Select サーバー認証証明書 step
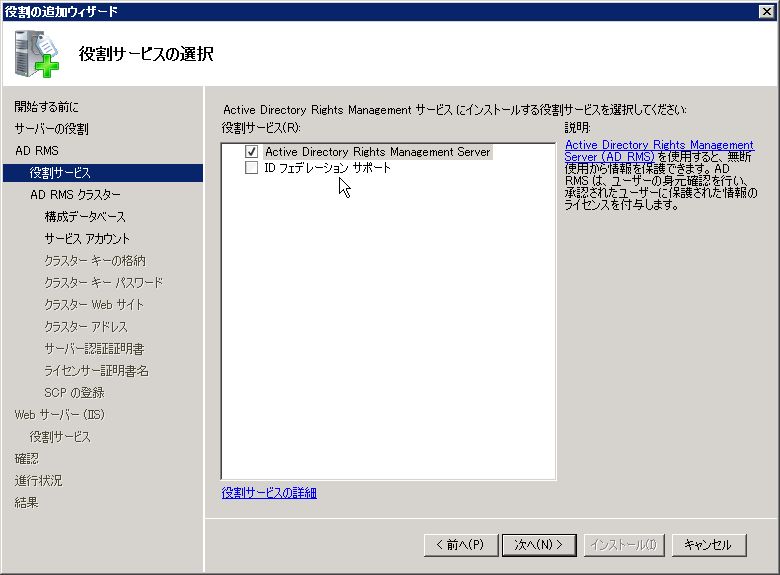This screenshot has height=575, width=780. click(x=94, y=348)
